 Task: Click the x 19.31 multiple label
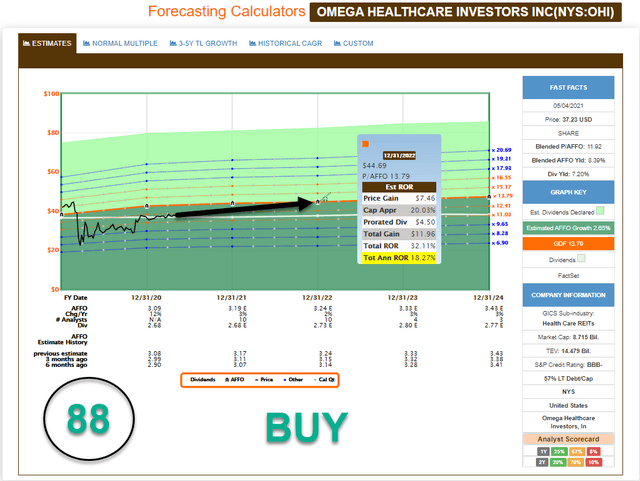click(x=501, y=159)
